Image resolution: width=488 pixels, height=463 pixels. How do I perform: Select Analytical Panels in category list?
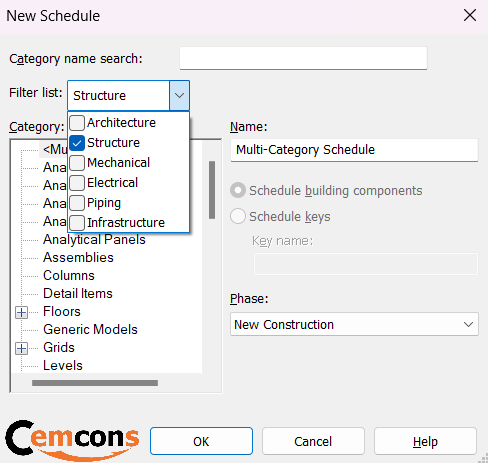click(94, 240)
